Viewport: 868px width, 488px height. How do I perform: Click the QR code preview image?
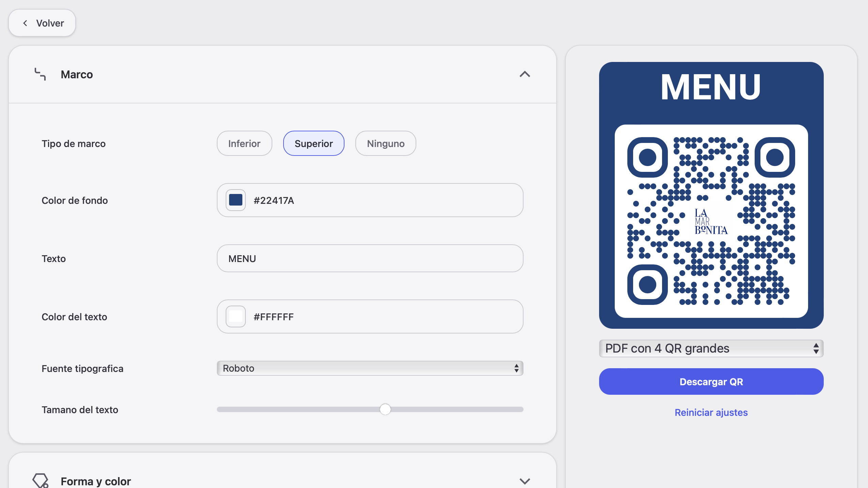pos(711,195)
